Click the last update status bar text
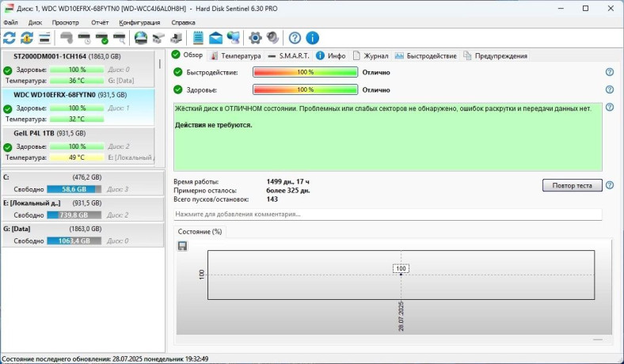The image size is (624, 364). coord(105,358)
